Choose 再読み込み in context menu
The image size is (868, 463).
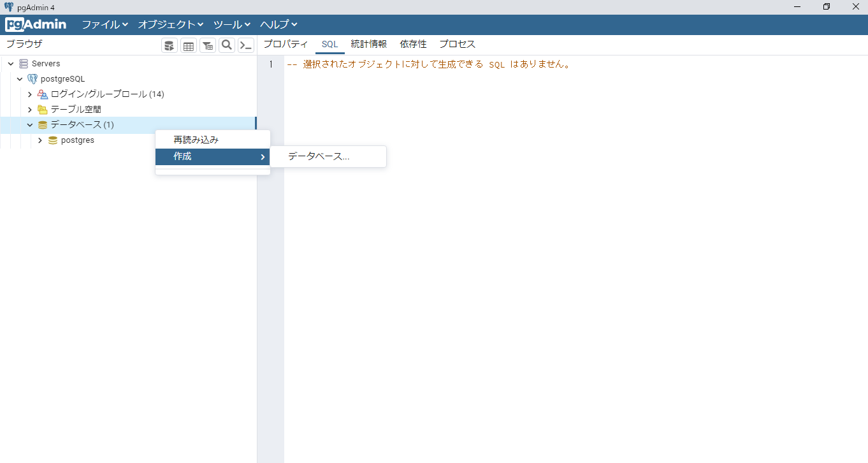click(x=213, y=140)
